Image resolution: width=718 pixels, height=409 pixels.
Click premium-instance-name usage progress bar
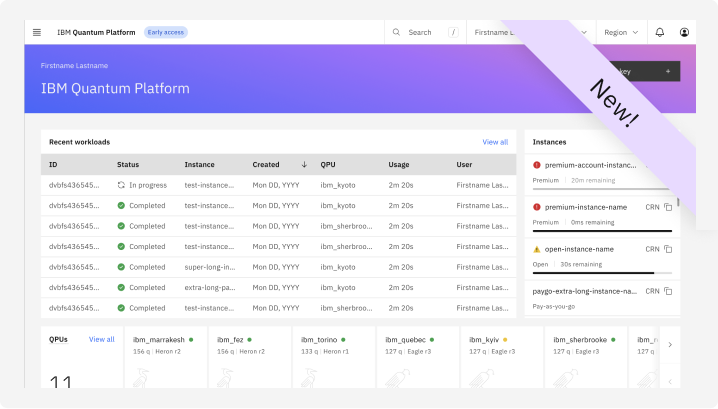point(602,231)
